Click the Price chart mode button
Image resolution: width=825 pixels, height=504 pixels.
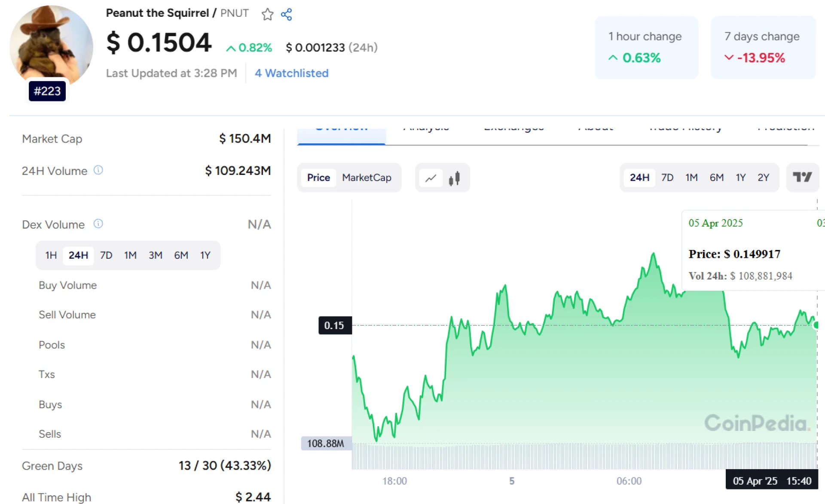tap(318, 177)
